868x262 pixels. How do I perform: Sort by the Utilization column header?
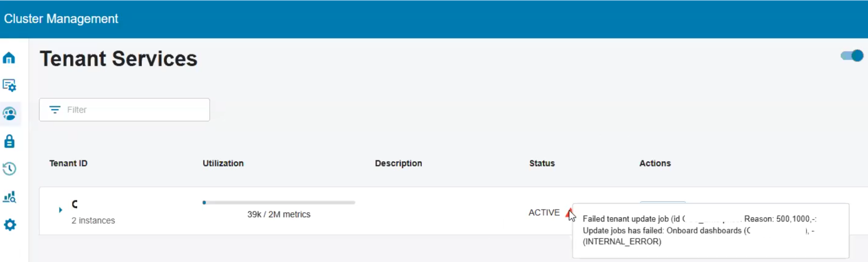[x=223, y=163]
